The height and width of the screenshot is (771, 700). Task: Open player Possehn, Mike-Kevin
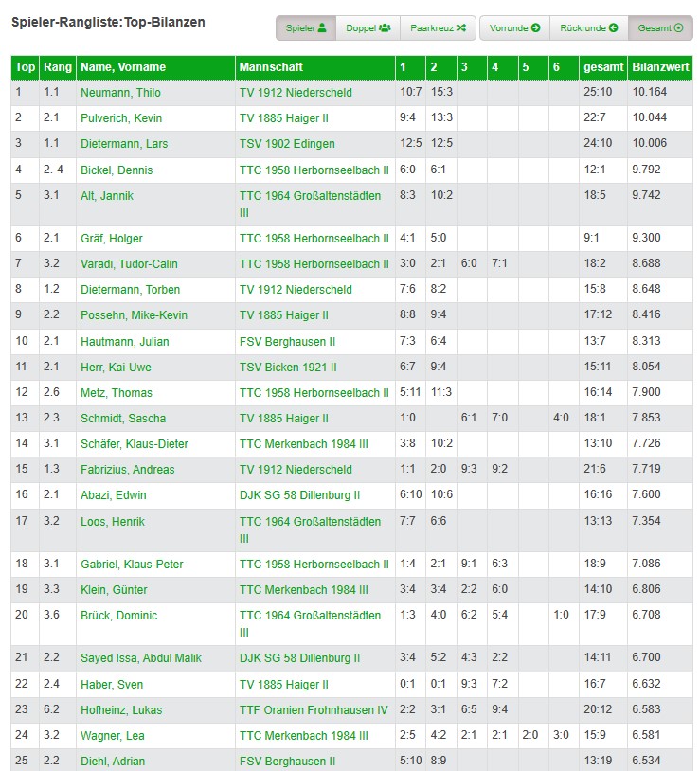coord(134,315)
